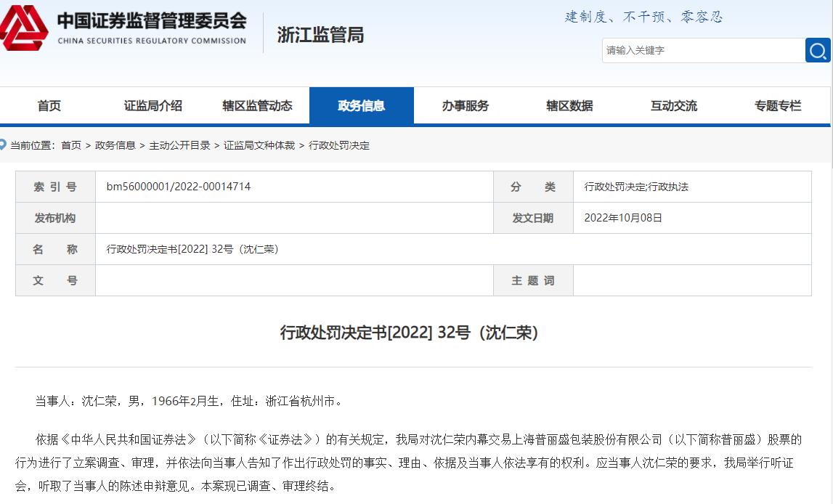Click the magnifier search icon button
This screenshot has height=504, width=833.
coord(818,50)
